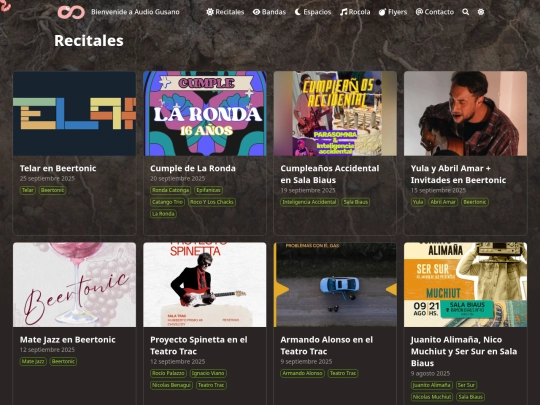540x405 pixels.
Task: Select the 'Juanito Alimaña' tag
Action: 432,385
